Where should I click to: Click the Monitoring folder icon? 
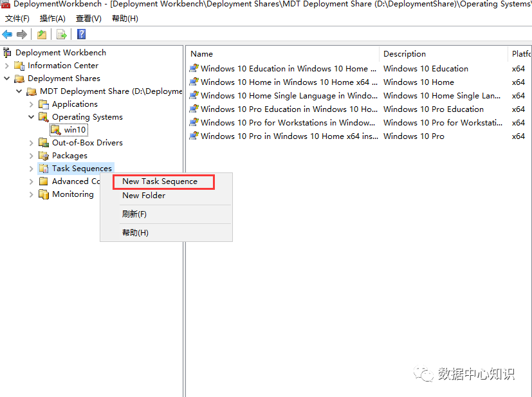[44, 194]
